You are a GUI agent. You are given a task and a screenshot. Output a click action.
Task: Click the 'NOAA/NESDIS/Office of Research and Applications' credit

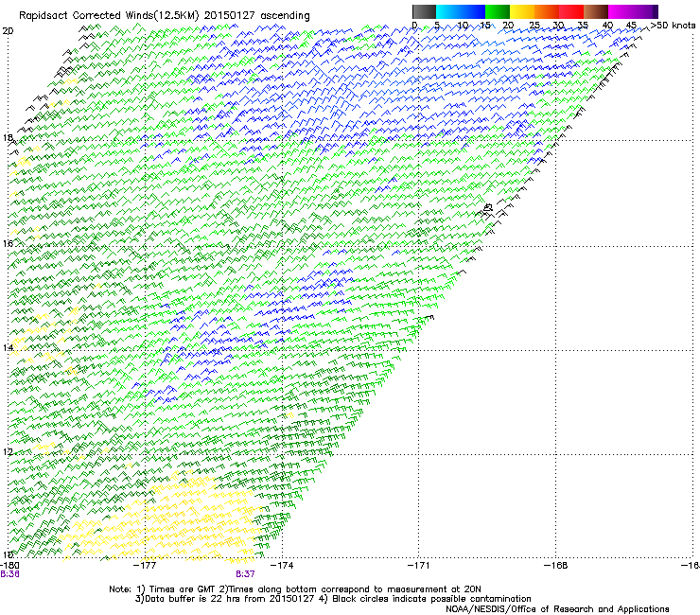pyautogui.click(x=557, y=609)
